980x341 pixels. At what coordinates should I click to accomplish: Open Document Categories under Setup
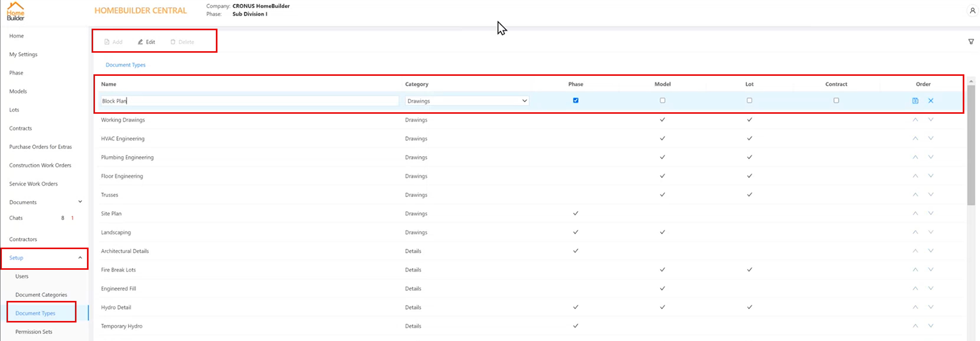point(41,295)
